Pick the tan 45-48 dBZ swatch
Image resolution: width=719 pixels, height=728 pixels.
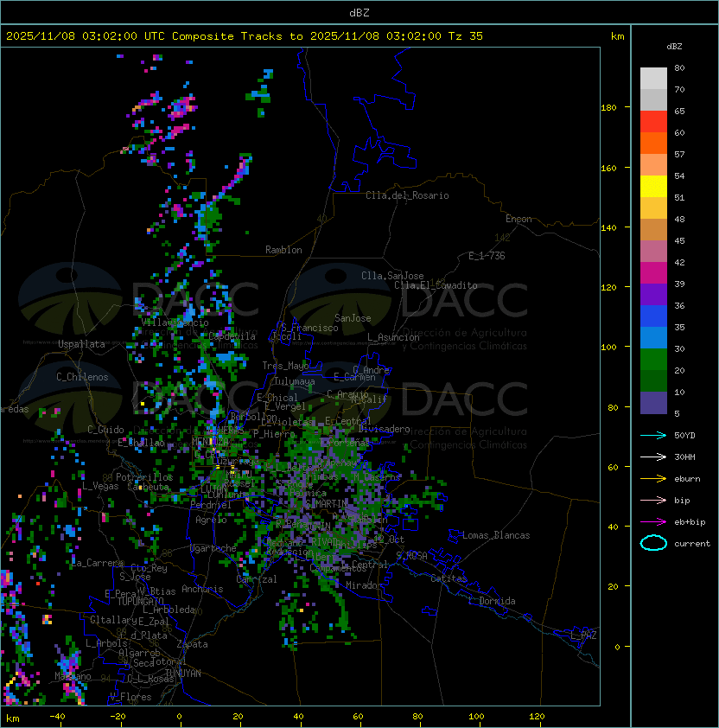coord(653,229)
